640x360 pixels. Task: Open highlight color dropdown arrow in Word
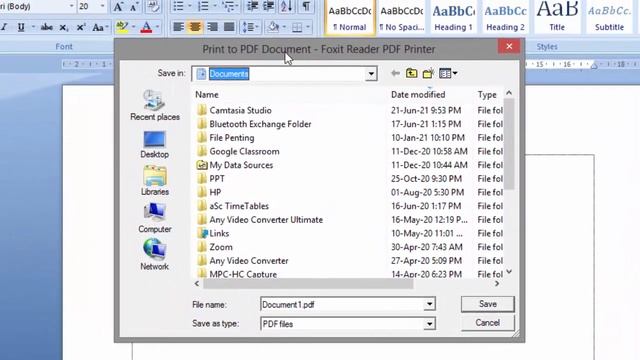click(133, 27)
